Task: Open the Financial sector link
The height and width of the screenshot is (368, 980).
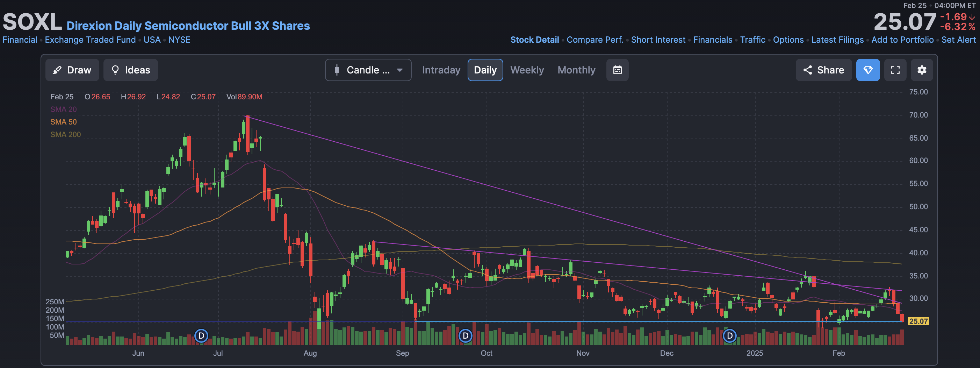Action: tap(20, 40)
